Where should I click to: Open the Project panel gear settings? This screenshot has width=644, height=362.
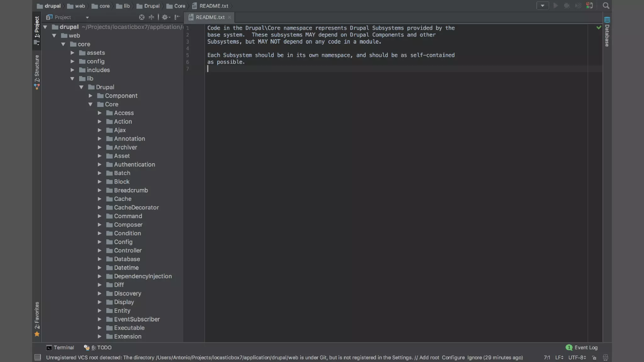[x=165, y=17]
